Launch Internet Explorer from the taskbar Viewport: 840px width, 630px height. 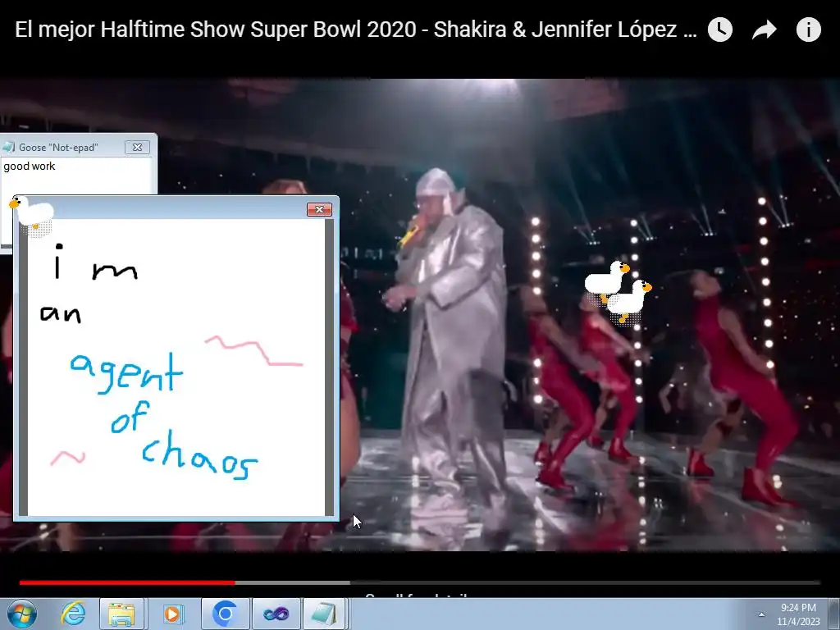(73, 614)
